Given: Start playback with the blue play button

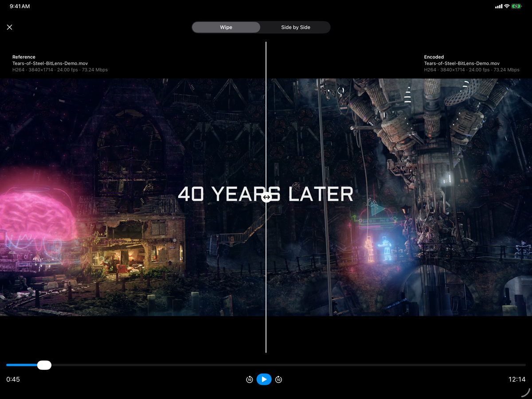Looking at the screenshot, I should pos(264,379).
